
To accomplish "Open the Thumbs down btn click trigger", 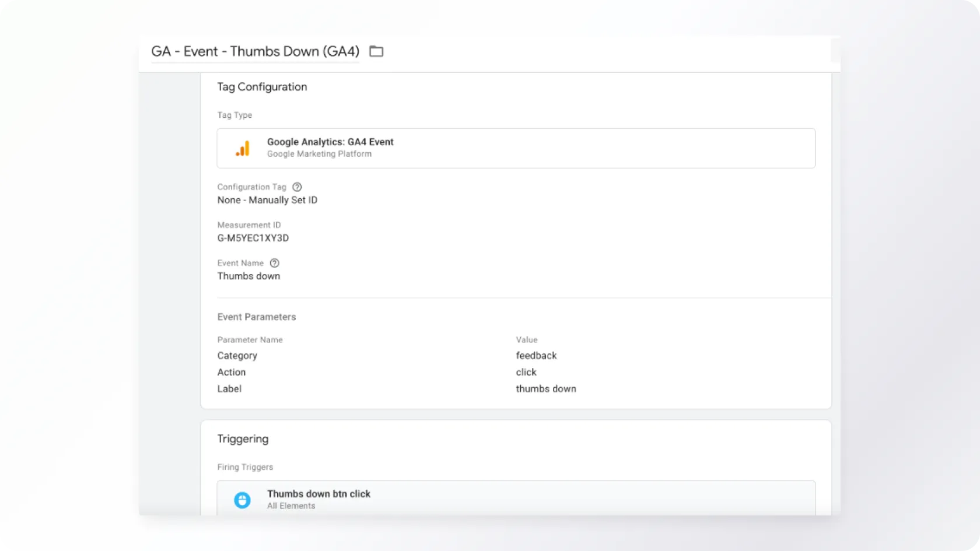I will (318, 494).
